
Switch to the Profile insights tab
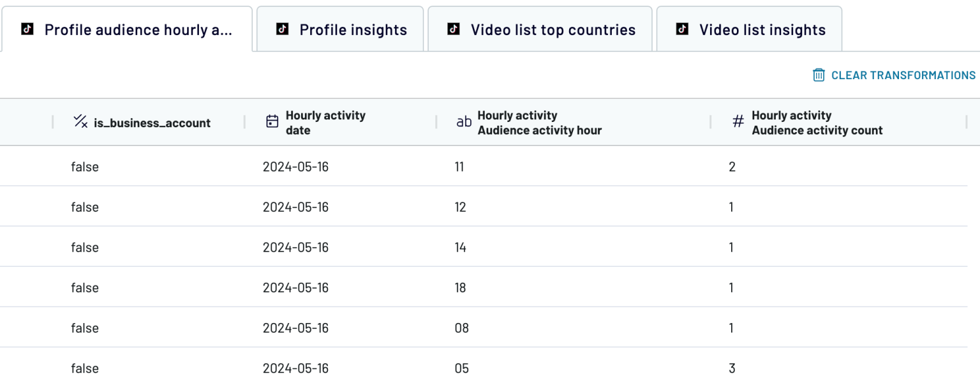tap(353, 29)
